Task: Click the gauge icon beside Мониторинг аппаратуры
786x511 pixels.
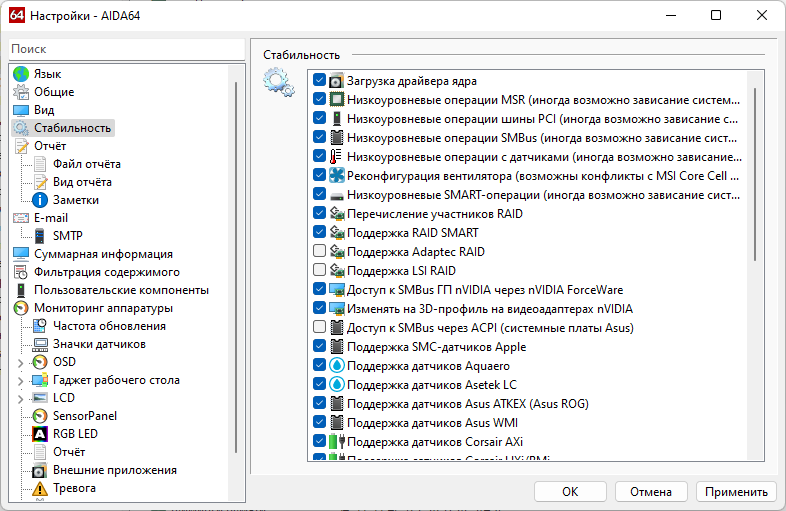Action: pos(21,308)
